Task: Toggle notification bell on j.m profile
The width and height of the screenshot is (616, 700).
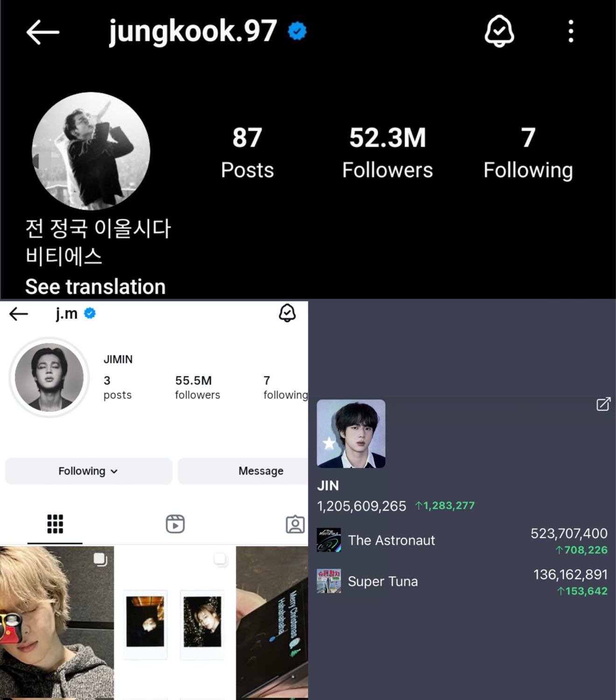Action: 287,313
